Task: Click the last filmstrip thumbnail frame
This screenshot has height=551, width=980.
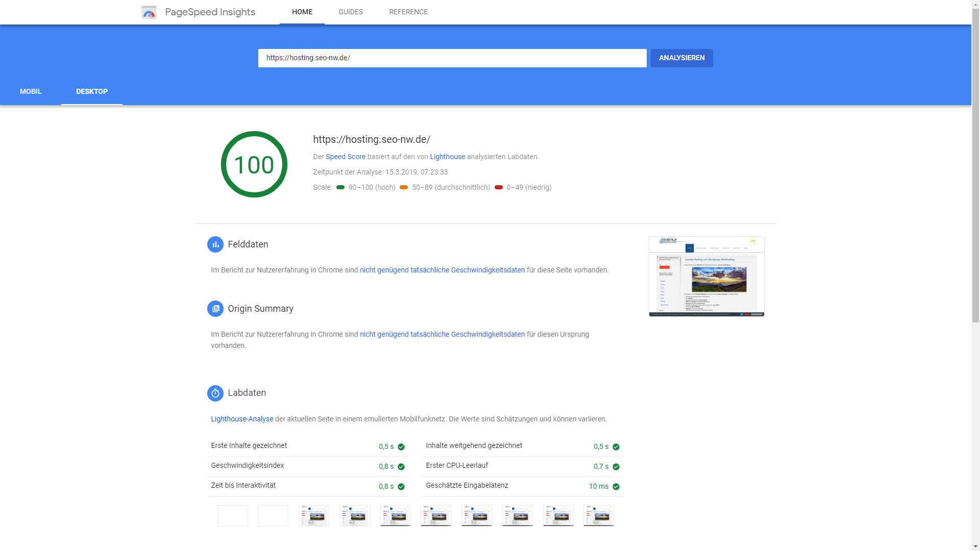Action: click(599, 516)
